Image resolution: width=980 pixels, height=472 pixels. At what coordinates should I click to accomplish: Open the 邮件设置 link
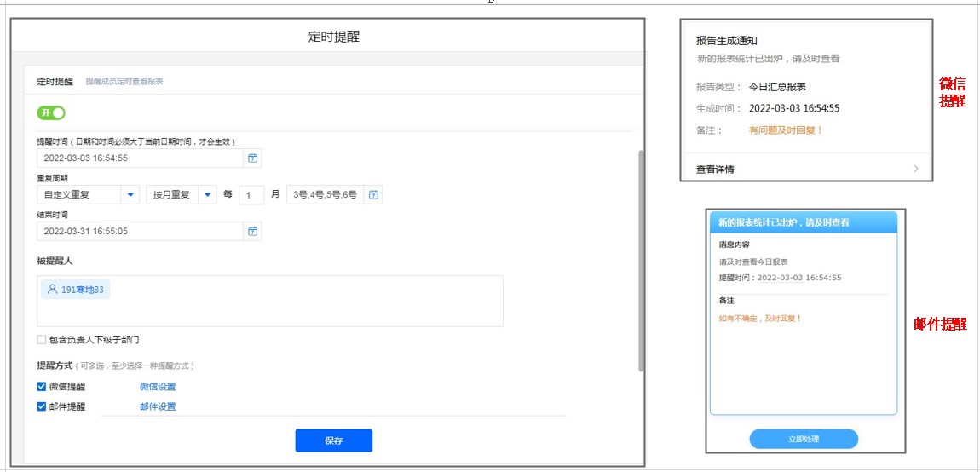tap(158, 406)
